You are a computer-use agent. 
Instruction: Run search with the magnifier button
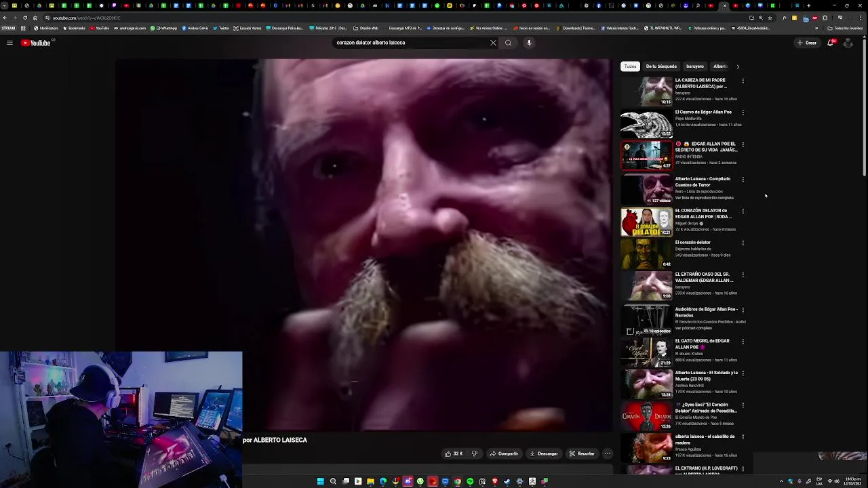pyautogui.click(x=508, y=43)
